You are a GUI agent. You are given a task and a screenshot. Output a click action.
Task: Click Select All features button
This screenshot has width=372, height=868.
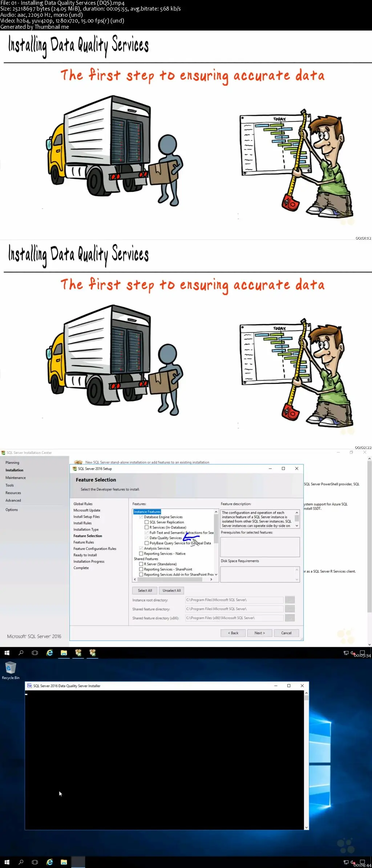tap(145, 590)
